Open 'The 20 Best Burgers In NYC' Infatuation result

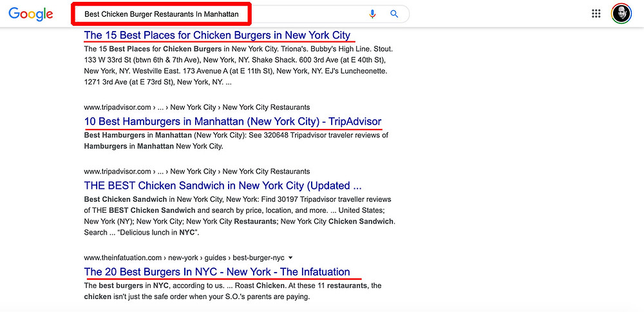pyautogui.click(x=217, y=272)
